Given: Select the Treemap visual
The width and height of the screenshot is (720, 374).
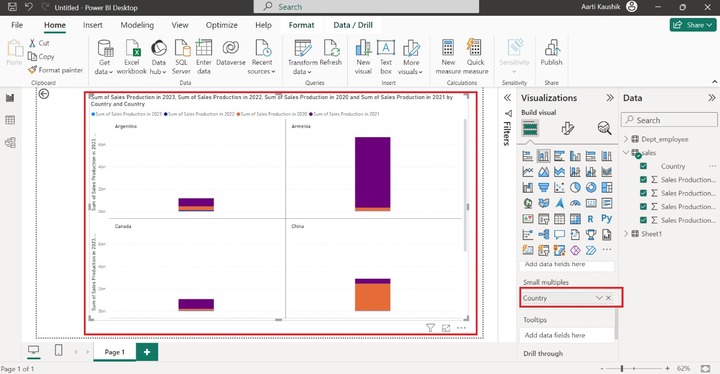Looking at the screenshot, I should (x=607, y=187).
